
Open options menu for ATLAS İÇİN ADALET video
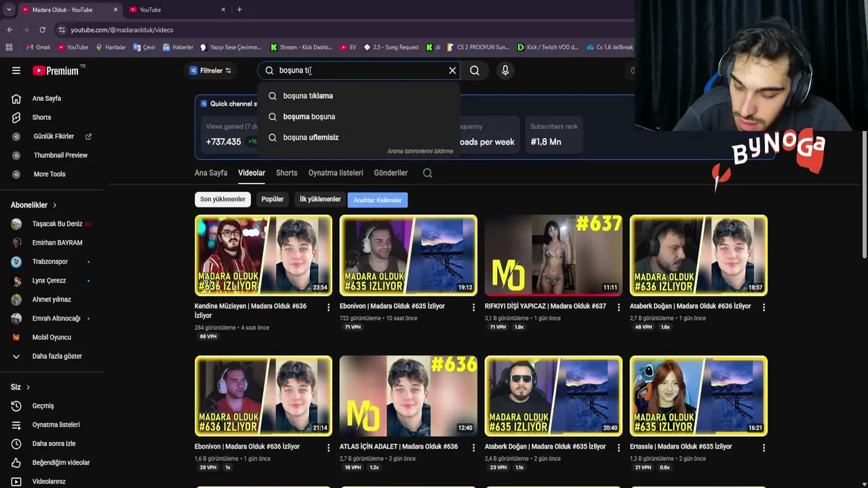(x=474, y=447)
